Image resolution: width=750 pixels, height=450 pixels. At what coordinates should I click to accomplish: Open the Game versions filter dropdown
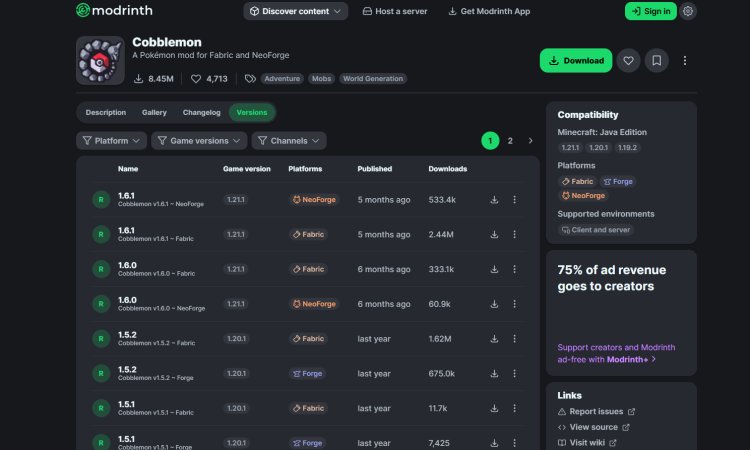[199, 141]
